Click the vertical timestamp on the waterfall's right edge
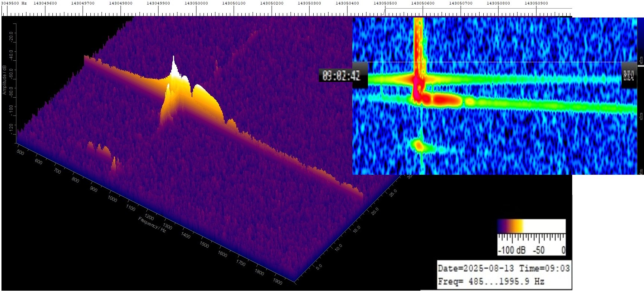This screenshot has width=644, height=291. pos(629,76)
